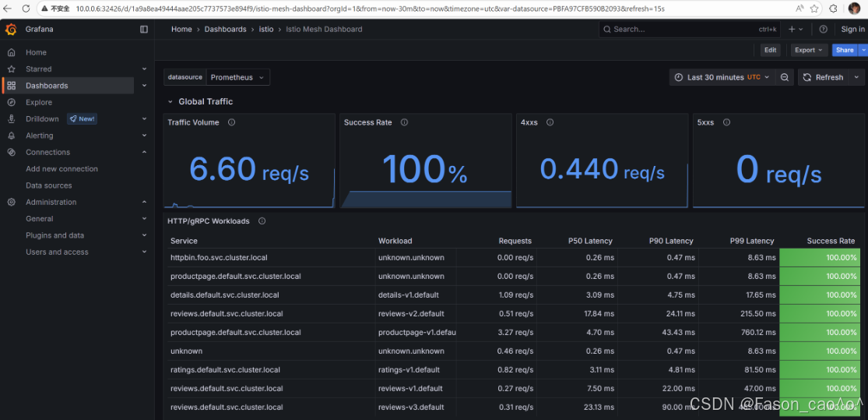Sort by the Service column header
Viewport: 868px width, 420px height.
coord(184,241)
